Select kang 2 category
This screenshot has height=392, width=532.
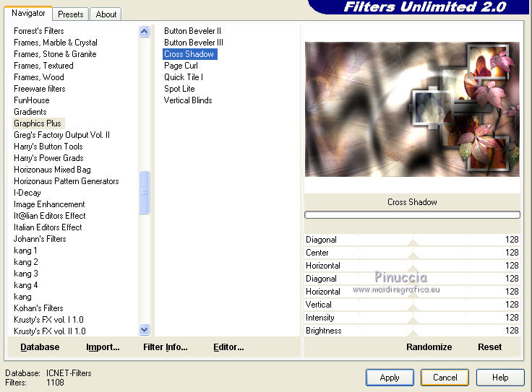(26, 262)
